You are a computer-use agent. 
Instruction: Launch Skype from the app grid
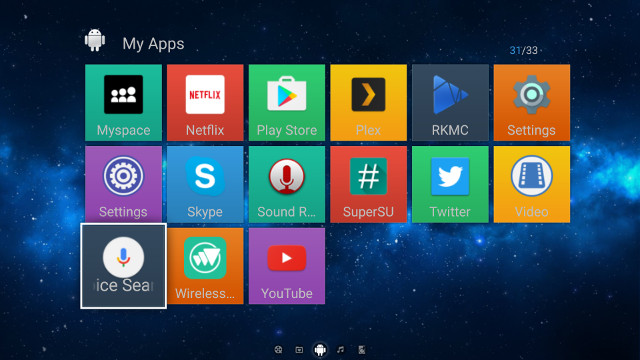pos(205,184)
